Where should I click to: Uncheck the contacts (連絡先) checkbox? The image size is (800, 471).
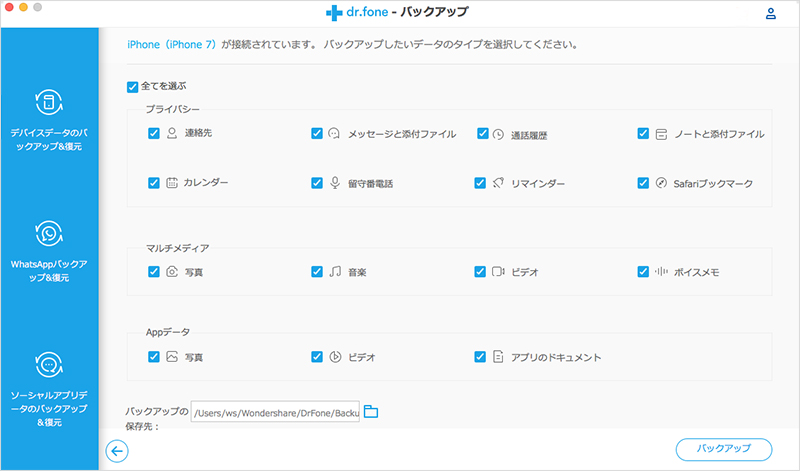coord(154,133)
